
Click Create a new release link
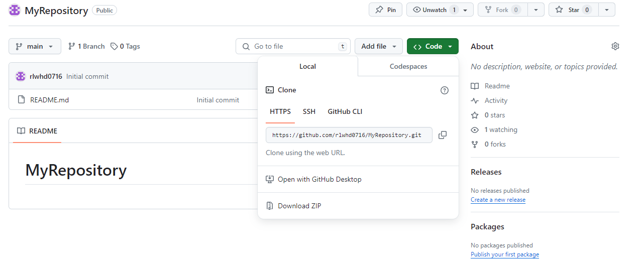(x=498, y=199)
